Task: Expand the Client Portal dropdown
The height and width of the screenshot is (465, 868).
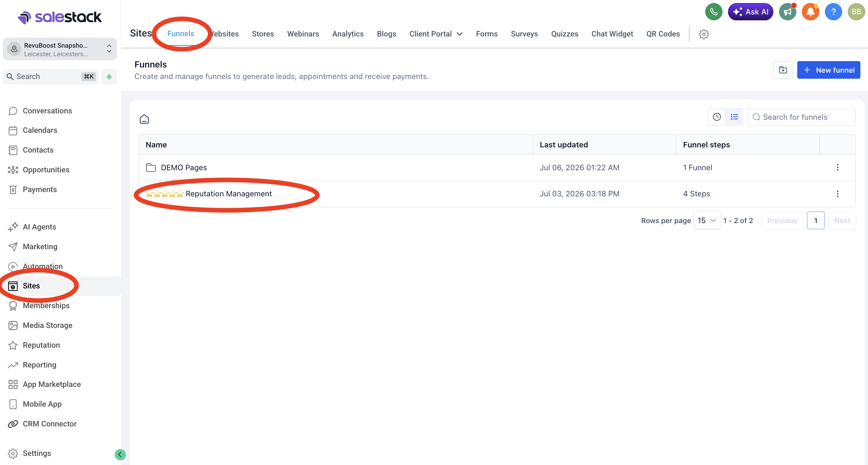Action: point(436,34)
